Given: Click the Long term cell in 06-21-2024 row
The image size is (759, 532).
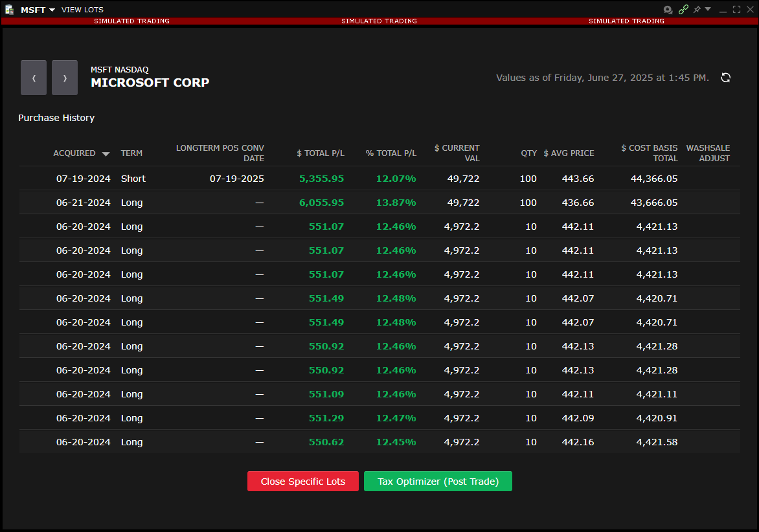Looking at the screenshot, I should click(131, 203).
